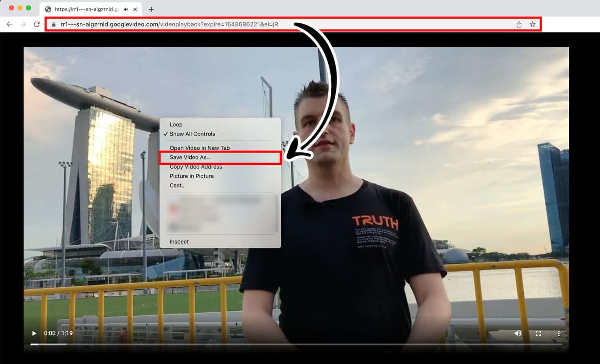This screenshot has width=600, height=364.
Task: Go back to the previous page
Action: (x=9, y=24)
